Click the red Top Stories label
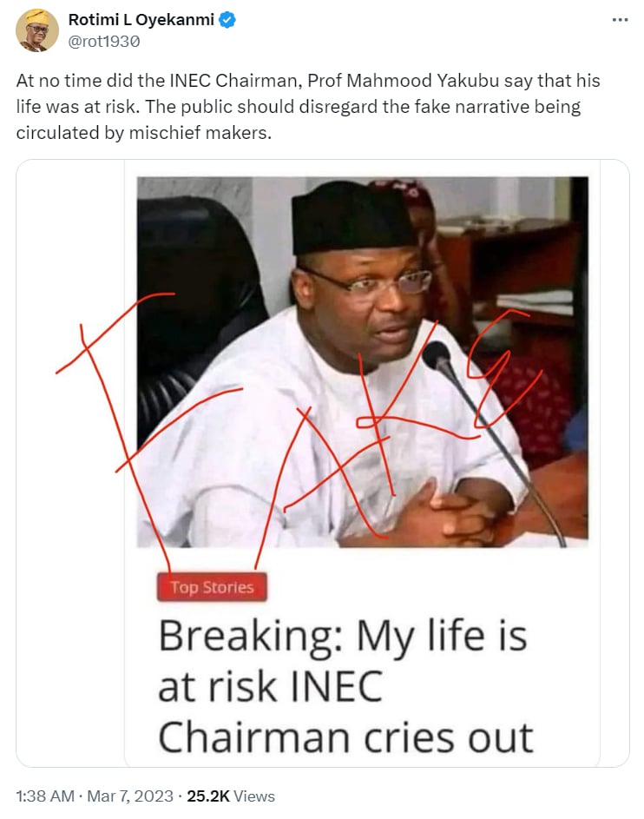 [212, 587]
